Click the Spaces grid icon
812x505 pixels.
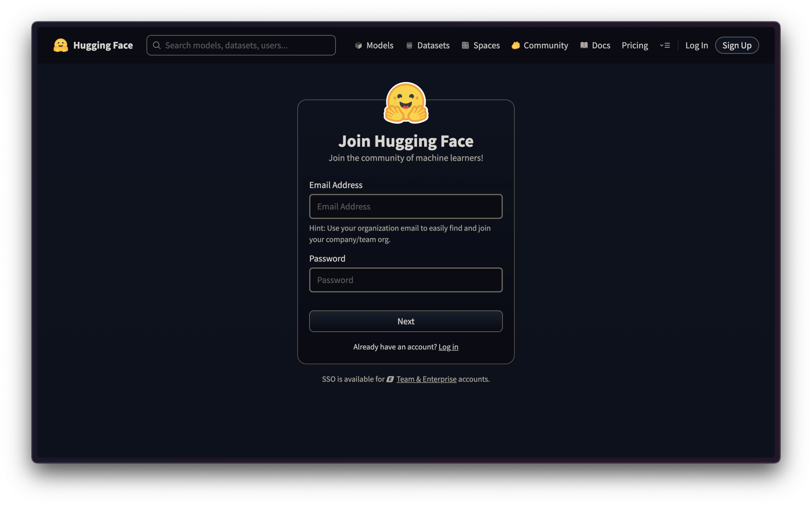465,45
